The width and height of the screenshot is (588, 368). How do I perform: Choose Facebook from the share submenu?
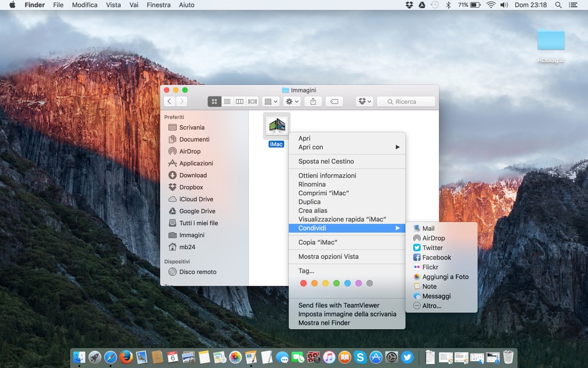click(x=436, y=257)
